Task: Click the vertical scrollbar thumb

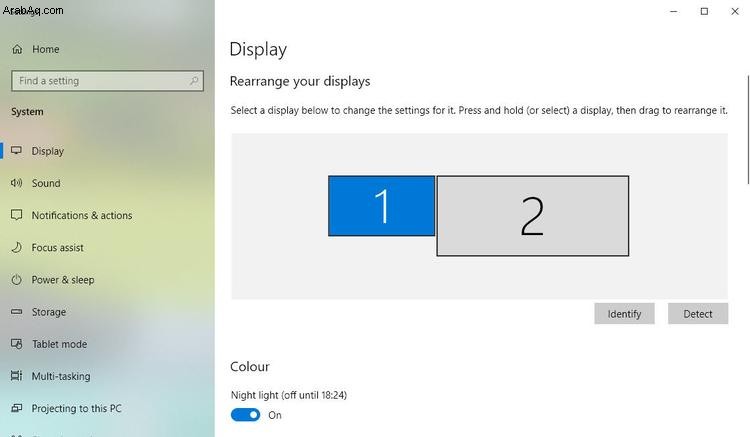Action: click(x=748, y=129)
